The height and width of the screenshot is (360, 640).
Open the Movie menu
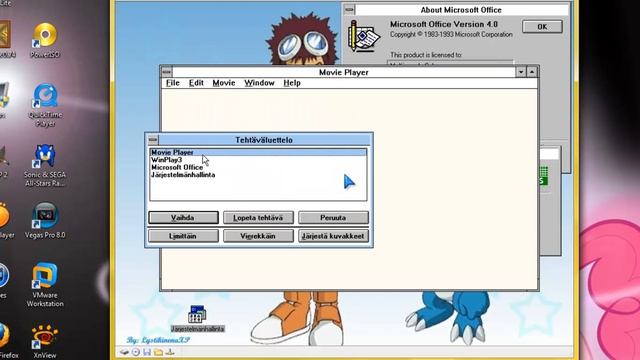point(224,83)
